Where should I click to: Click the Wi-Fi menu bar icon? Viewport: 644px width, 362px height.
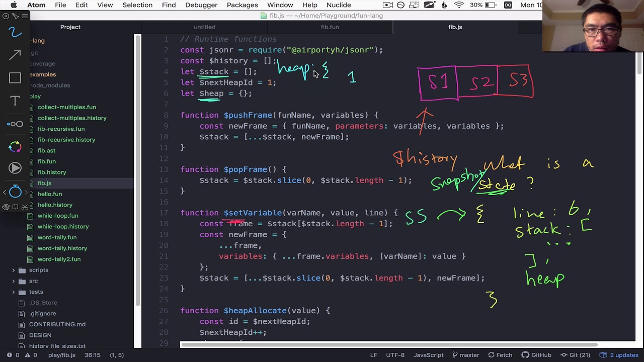click(x=459, y=5)
